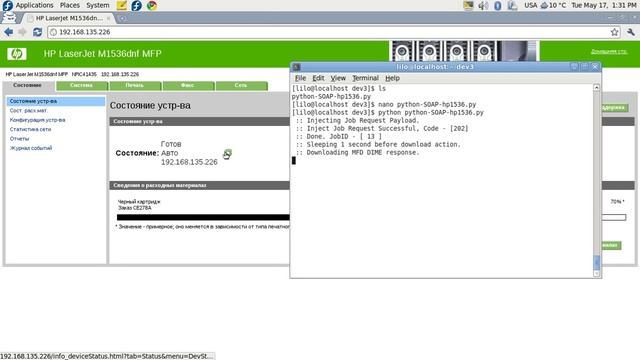This screenshot has width=640, height=360.
Task: Go back with the browser back arrow
Action: (x=8, y=32)
